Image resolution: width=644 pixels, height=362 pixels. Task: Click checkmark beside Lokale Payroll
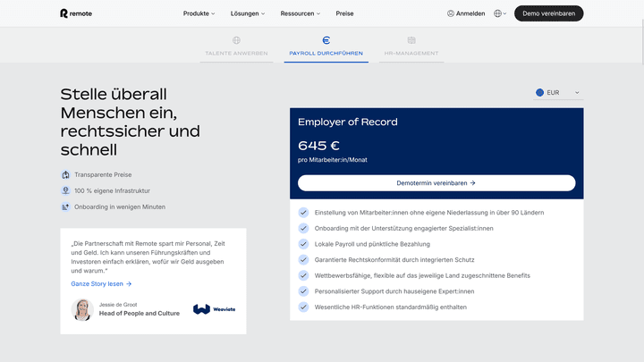click(x=303, y=244)
